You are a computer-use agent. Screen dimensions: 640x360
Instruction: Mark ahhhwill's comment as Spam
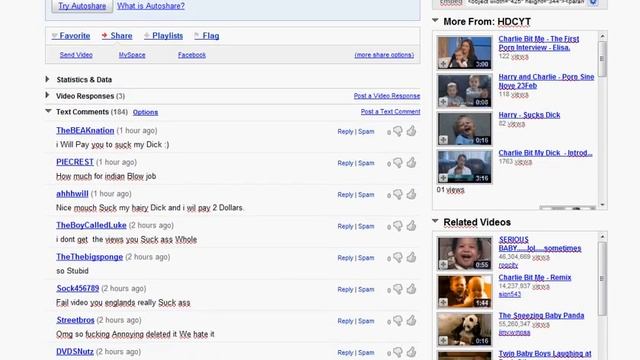point(366,195)
